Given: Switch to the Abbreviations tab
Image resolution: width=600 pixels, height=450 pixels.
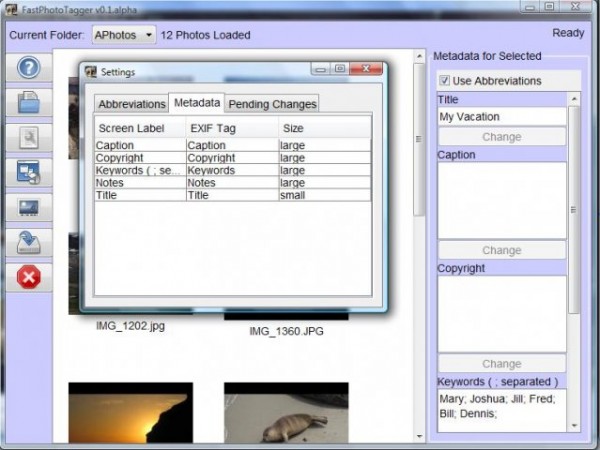Looking at the screenshot, I should pos(132,104).
